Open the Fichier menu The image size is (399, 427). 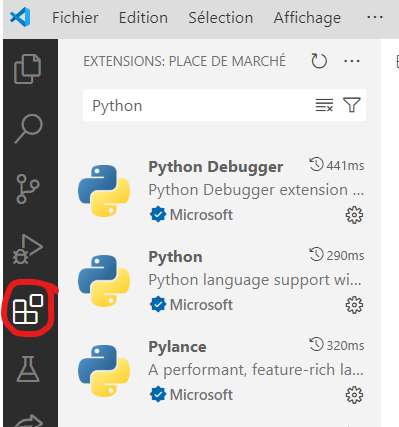pos(75,18)
